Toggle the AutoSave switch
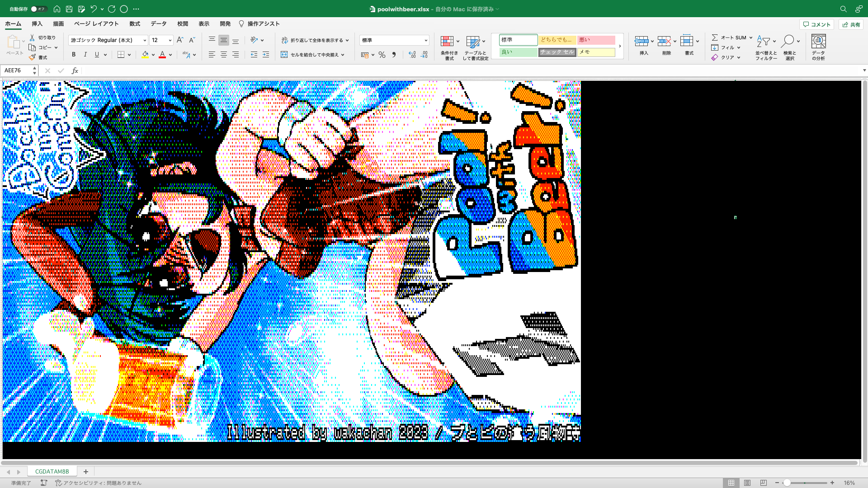Screen dimensions: 868x488 click(39, 9)
